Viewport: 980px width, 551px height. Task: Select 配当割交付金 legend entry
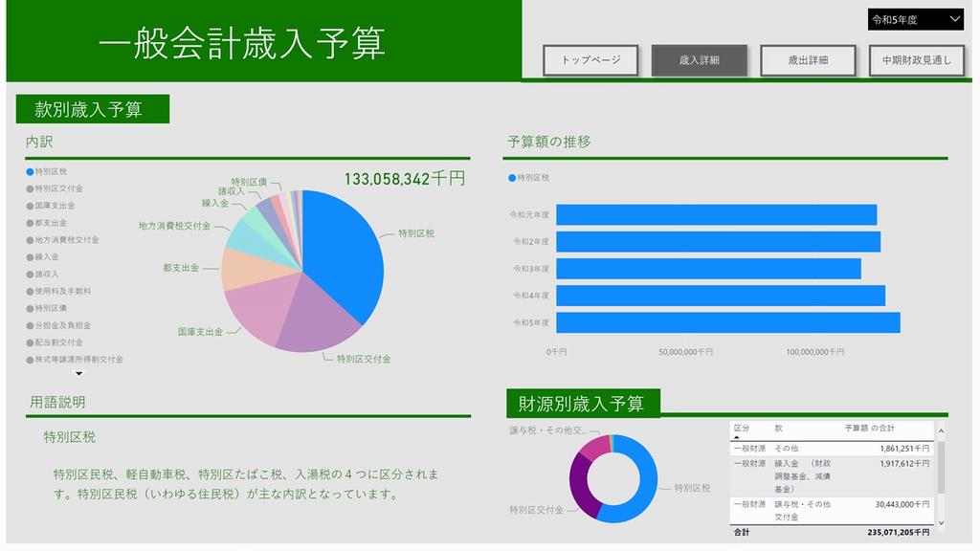tap(55, 342)
